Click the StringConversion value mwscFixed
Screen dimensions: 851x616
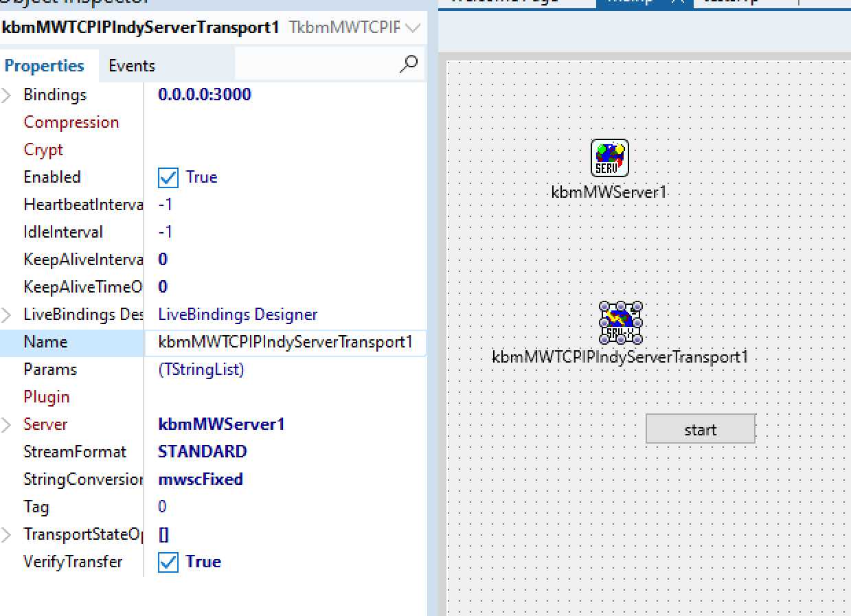[x=201, y=479]
